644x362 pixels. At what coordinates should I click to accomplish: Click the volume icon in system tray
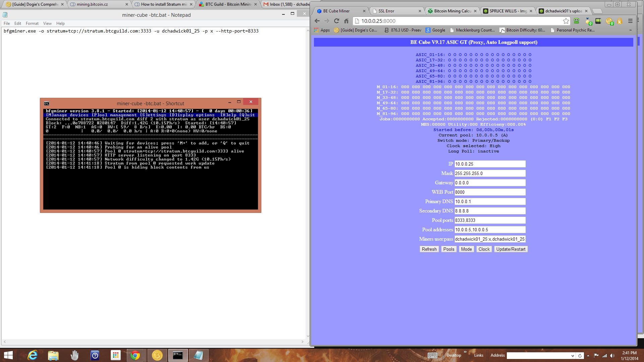point(612,356)
